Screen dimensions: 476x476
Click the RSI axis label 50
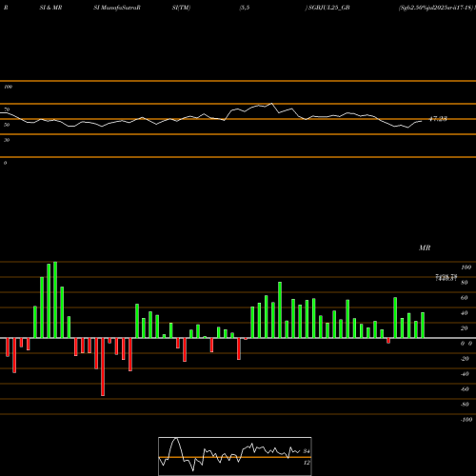pos(7,125)
